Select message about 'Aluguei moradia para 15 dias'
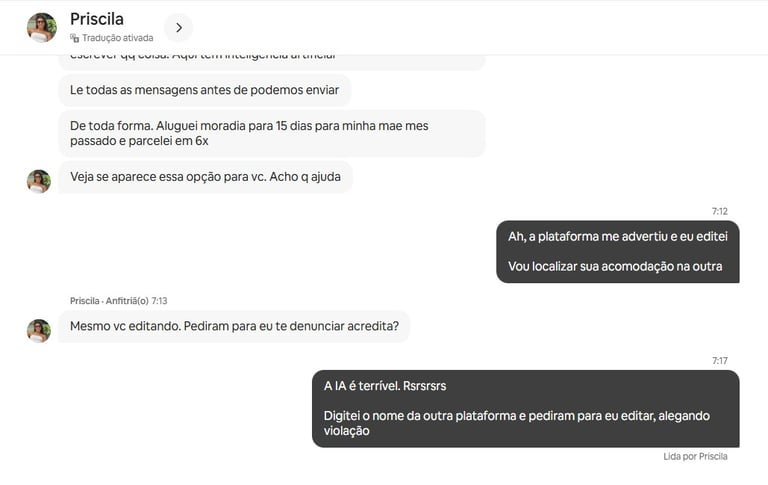This screenshot has height=485, width=768. pyautogui.click(x=272, y=133)
